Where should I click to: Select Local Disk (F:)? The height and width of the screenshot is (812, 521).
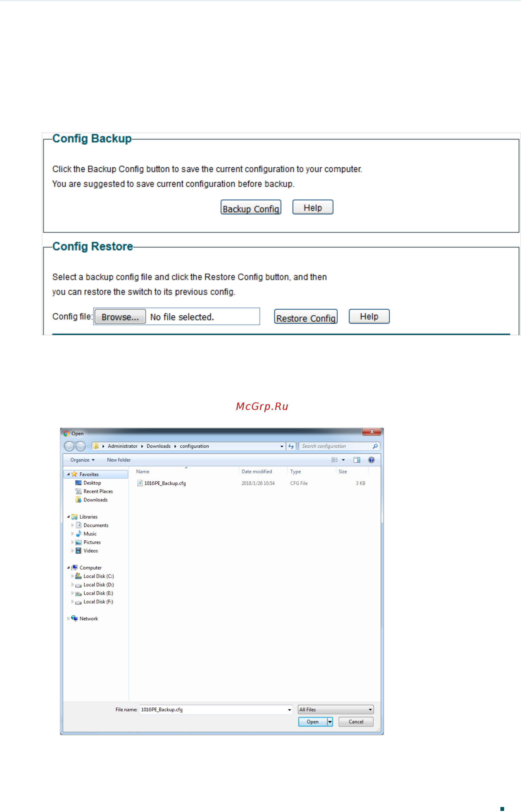coord(98,601)
